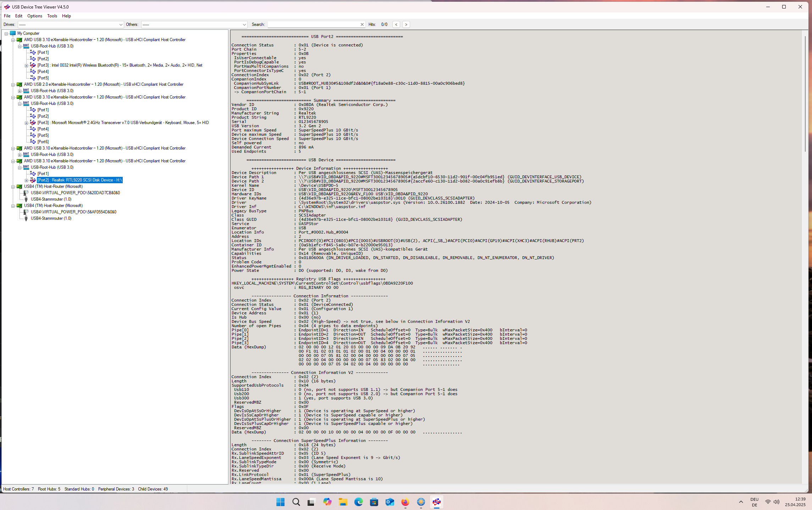The image size is (812, 510).
Task: Click the Intel Wireless Bluetooth device icon
Action: click(33, 65)
